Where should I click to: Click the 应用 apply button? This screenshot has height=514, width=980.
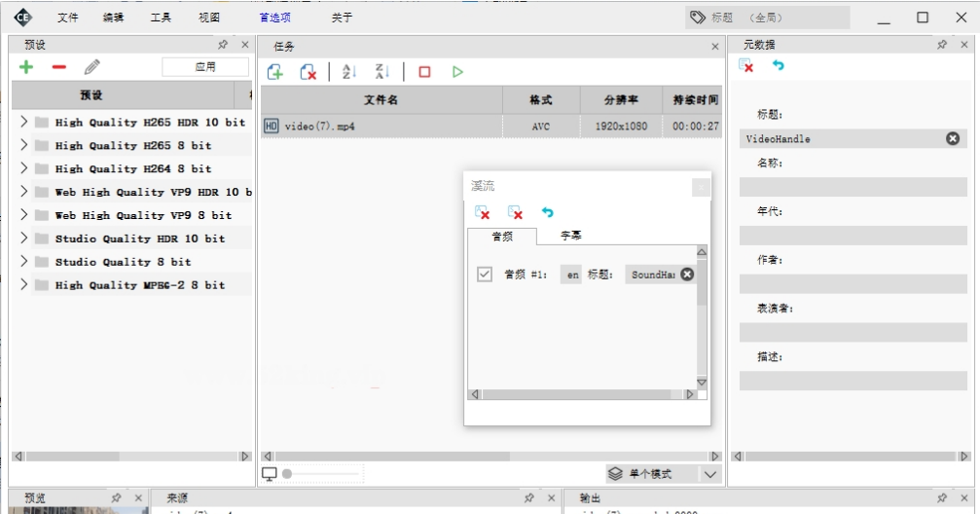tap(205, 67)
